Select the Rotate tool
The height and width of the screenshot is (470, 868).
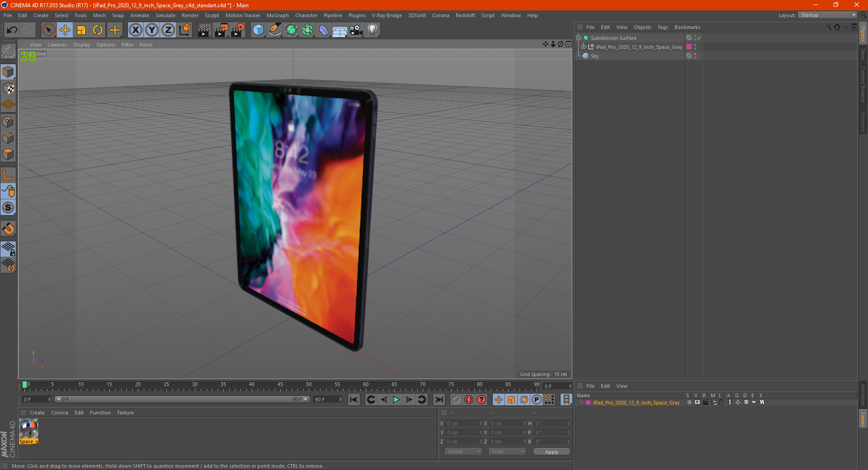(98, 30)
